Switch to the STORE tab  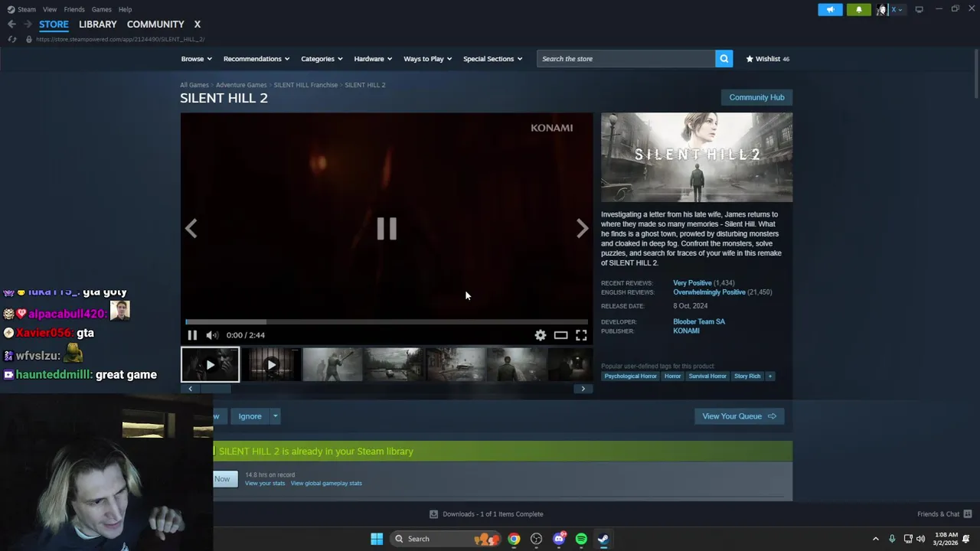coord(54,24)
